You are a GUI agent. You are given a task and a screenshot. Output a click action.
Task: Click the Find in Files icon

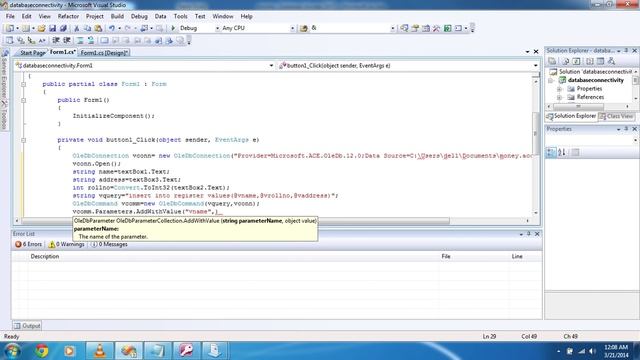[x=304, y=28]
